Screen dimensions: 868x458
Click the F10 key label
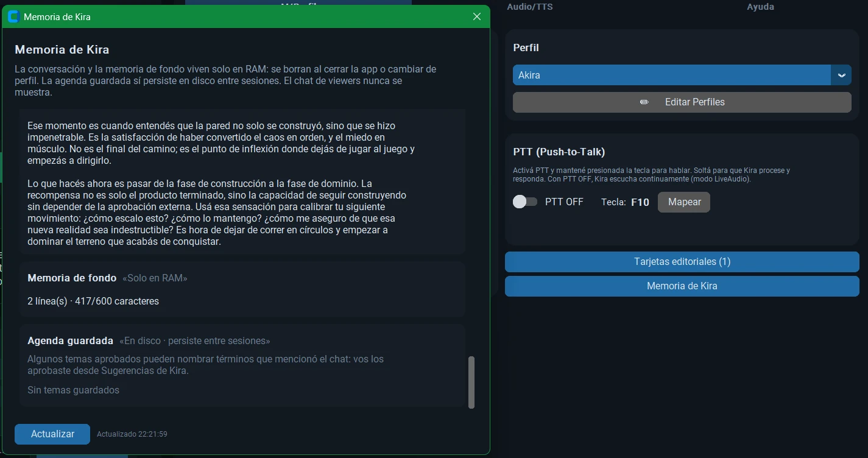[x=640, y=202]
